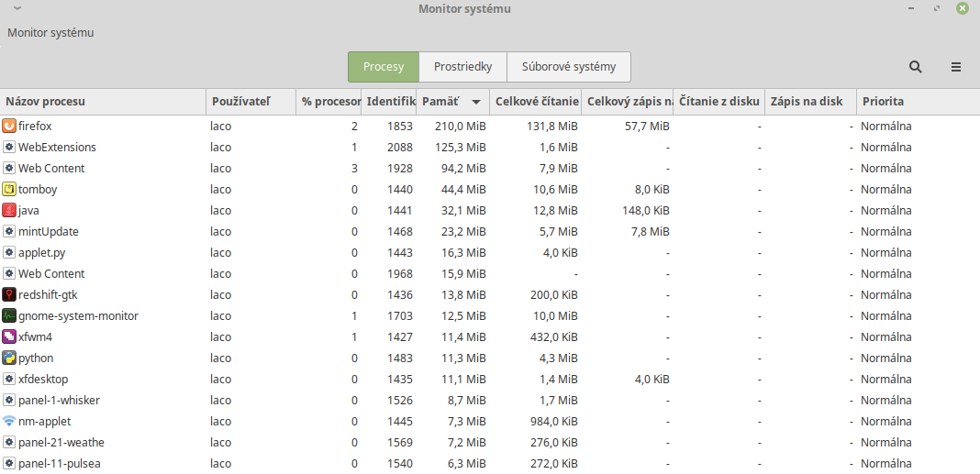
Task: Open the hamburger menu button
Action: 956,67
